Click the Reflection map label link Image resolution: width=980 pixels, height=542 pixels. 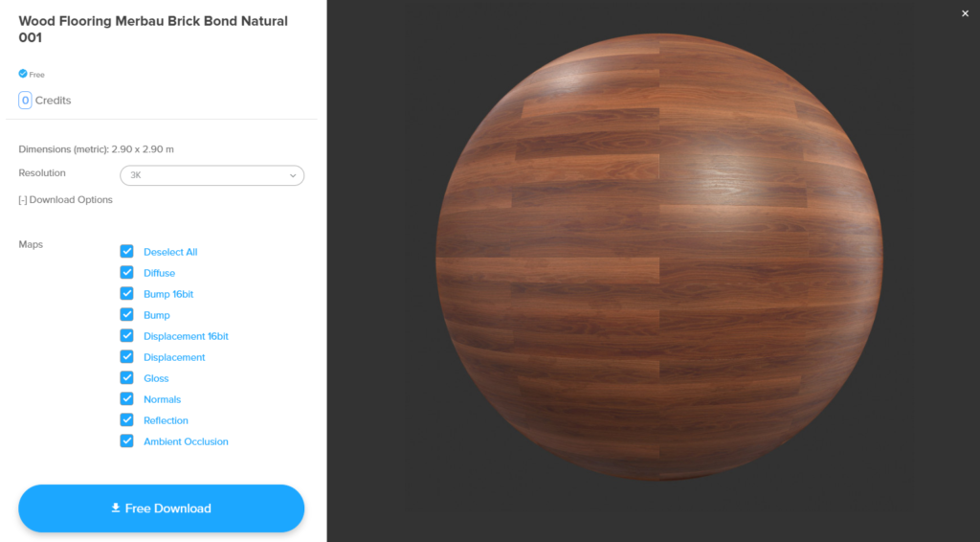[166, 420]
